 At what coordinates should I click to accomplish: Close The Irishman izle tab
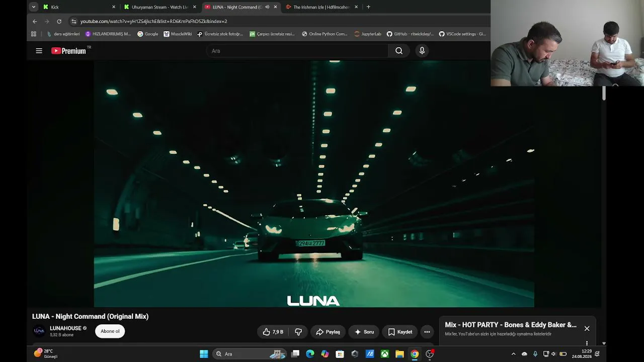pos(356,7)
